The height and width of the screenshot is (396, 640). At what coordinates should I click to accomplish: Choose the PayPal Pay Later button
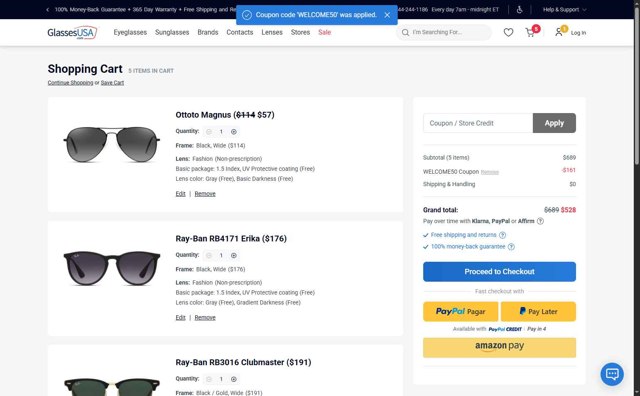coord(538,311)
